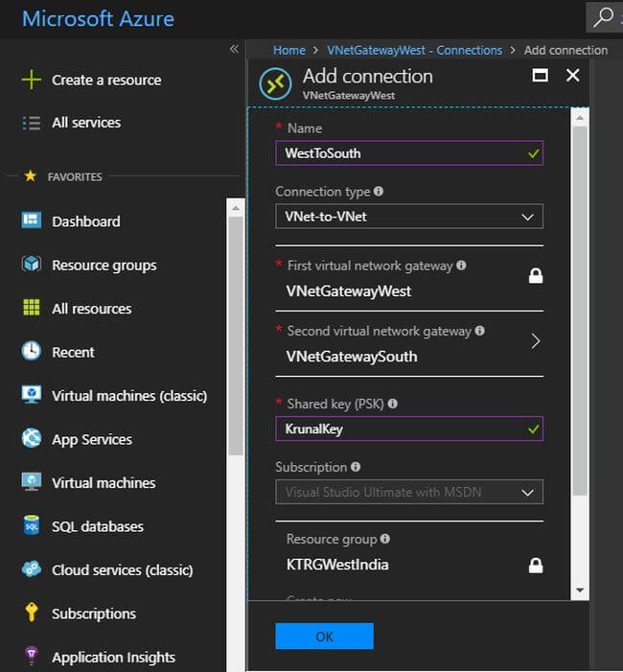The image size is (623, 672).
Task: Click the All services list icon
Action: coord(32,123)
